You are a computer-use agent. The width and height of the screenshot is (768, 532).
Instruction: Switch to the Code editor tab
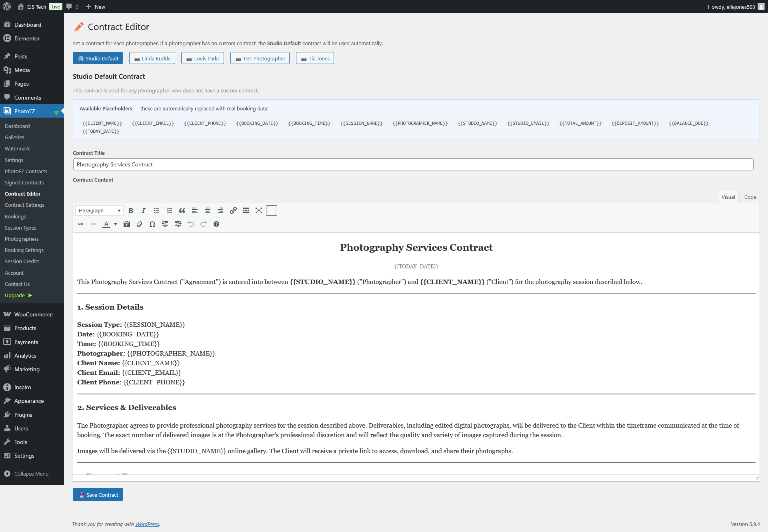750,197
